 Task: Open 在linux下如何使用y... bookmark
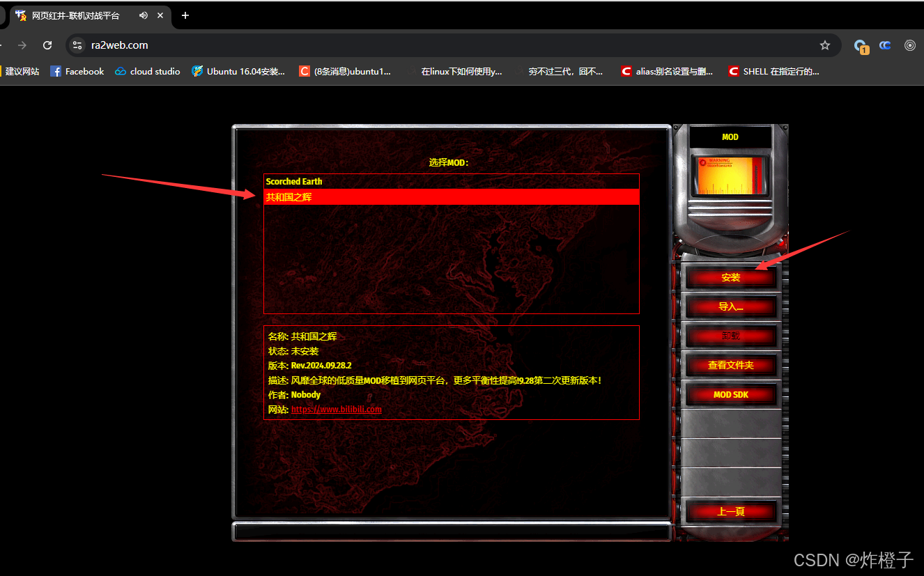tap(454, 71)
